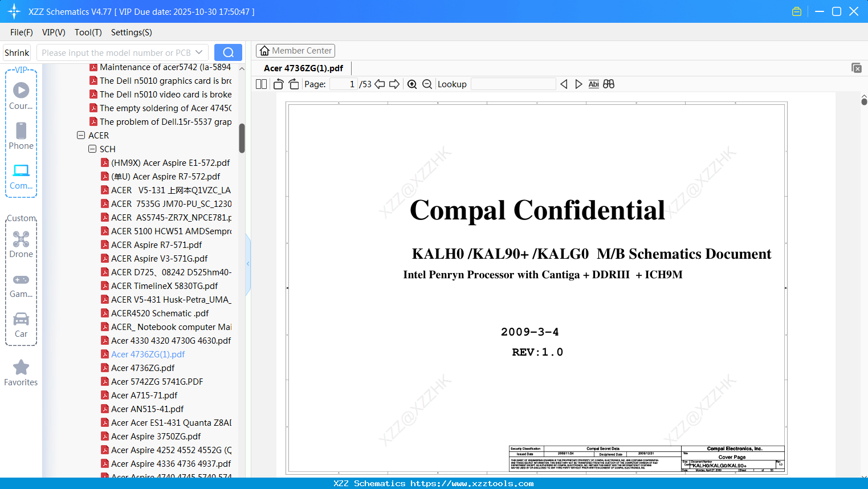This screenshot has height=489, width=868.
Task: Open the File(F) menu
Action: (22, 32)
